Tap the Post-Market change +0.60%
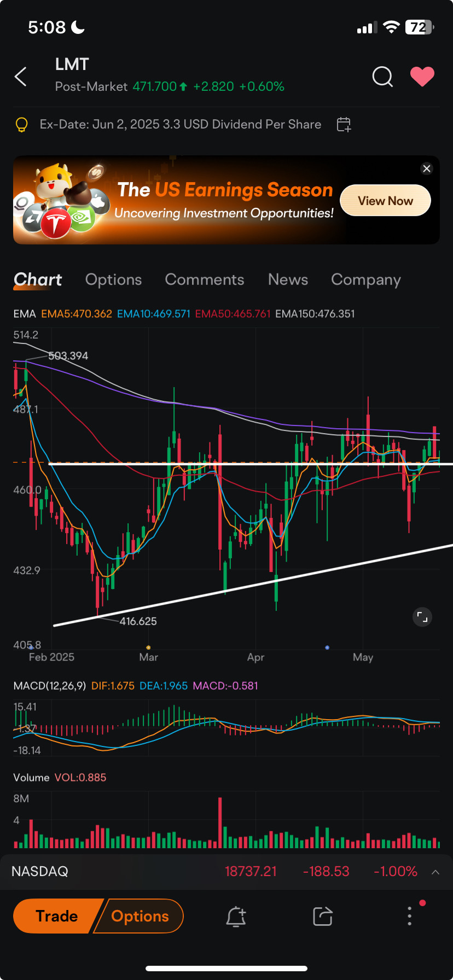 point(262,86)
